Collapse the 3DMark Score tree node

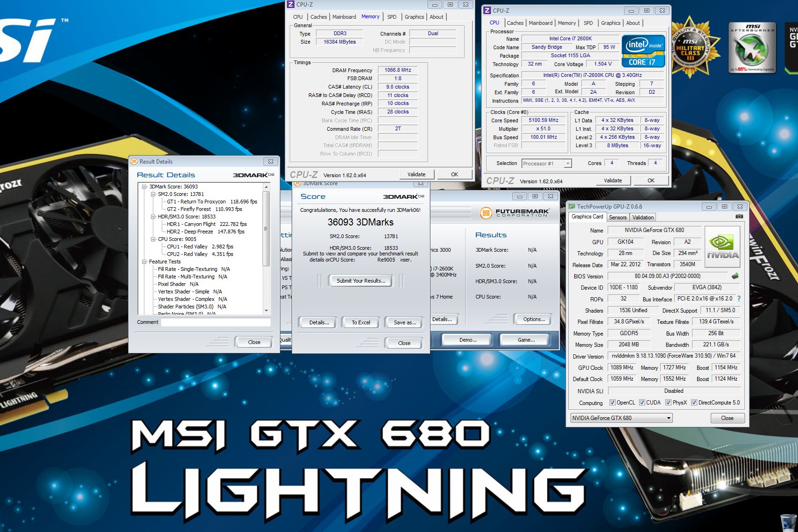[x=145, y=187]
